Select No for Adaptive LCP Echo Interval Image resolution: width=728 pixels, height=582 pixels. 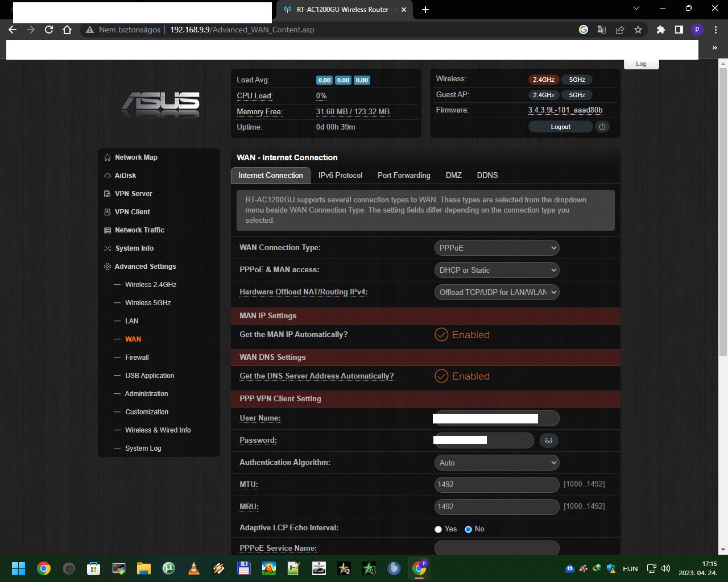tap(468, 529)
